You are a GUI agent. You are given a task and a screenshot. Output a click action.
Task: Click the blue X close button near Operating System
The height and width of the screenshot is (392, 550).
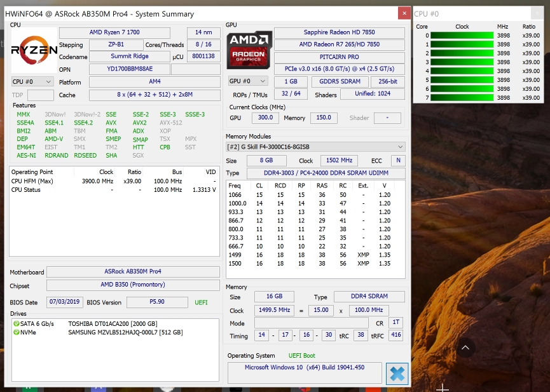click(397, 374)
